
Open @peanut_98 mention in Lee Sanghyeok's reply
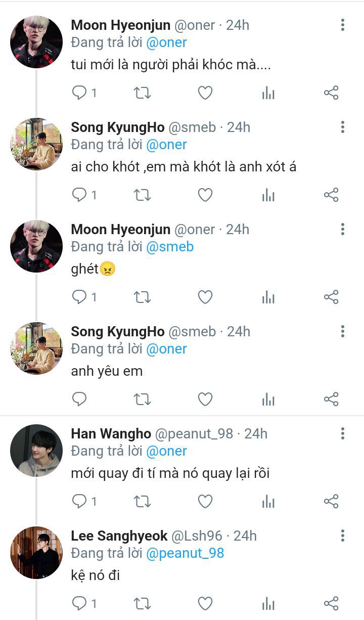[185, 553]
